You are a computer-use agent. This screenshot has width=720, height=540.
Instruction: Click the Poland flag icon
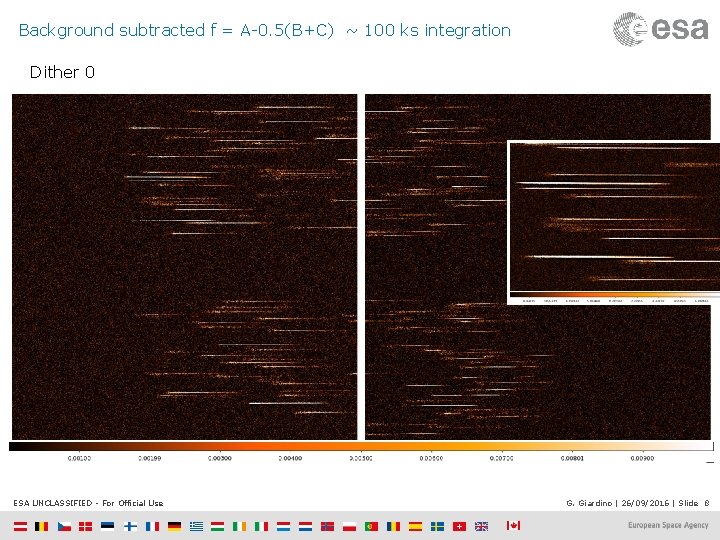[349, 526]
